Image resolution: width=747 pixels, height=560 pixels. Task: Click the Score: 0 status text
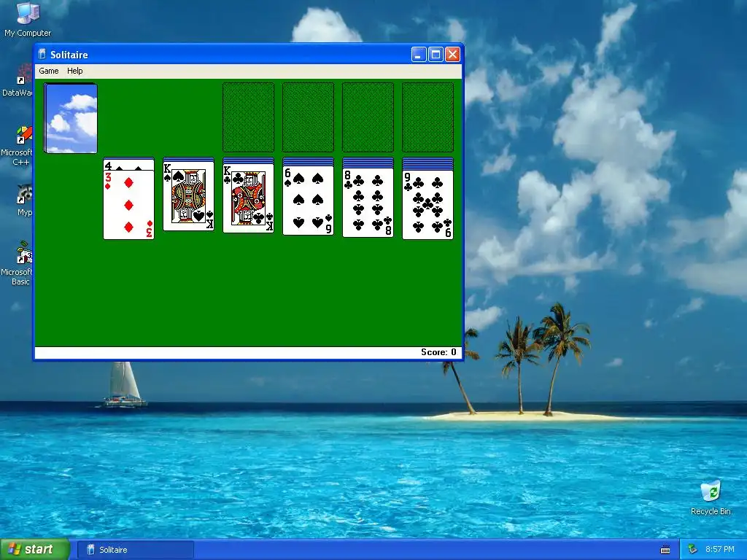(x=438, y=352)
